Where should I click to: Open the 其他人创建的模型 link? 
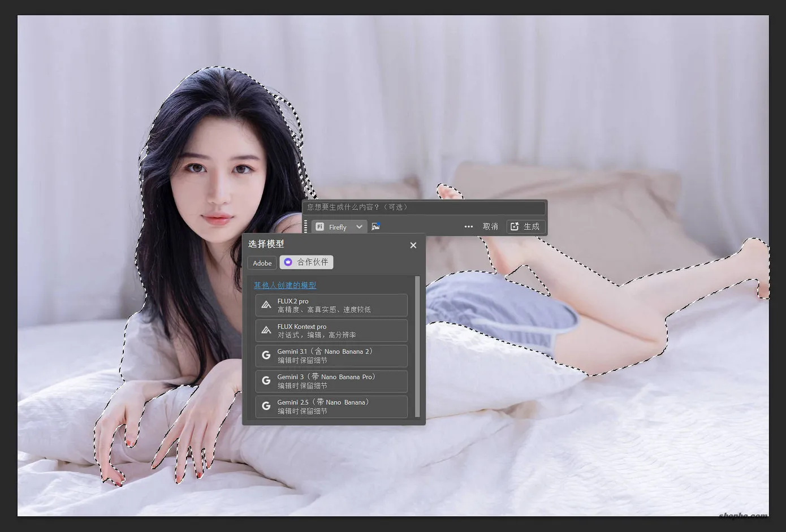coord(285,286)
